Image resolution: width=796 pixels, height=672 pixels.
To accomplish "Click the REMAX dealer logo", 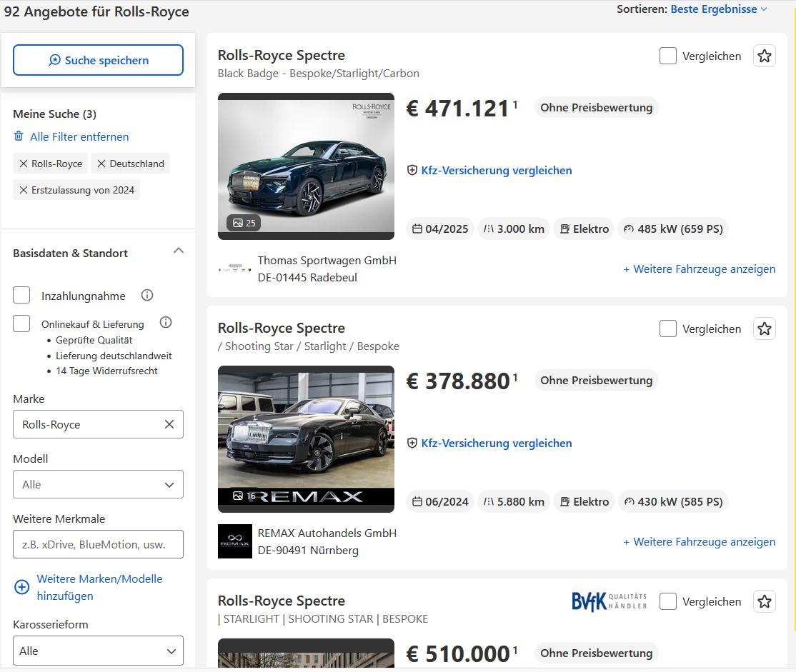I will 235,541.
